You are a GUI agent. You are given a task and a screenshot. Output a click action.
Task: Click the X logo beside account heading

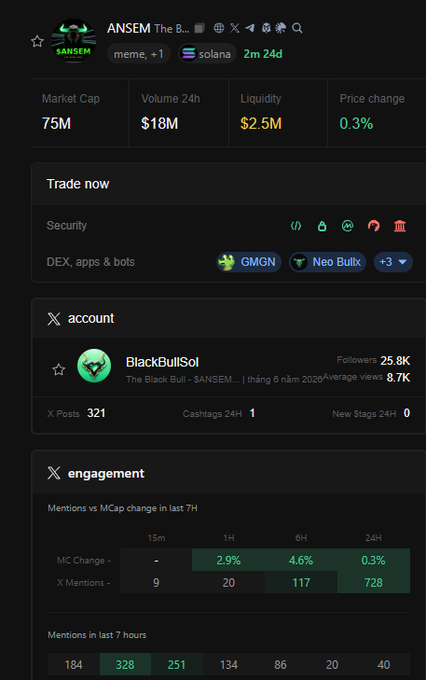pos(54,319)
